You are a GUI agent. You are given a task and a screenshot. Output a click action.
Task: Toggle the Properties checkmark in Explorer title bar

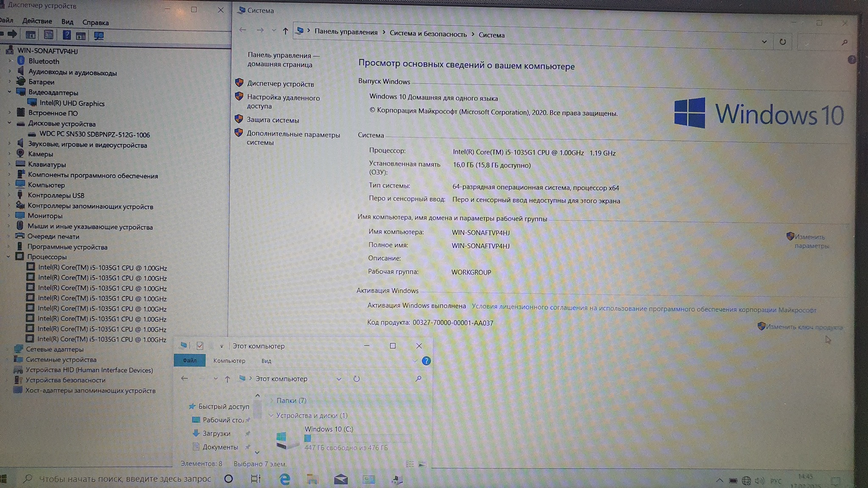click(x=200, y=346)
